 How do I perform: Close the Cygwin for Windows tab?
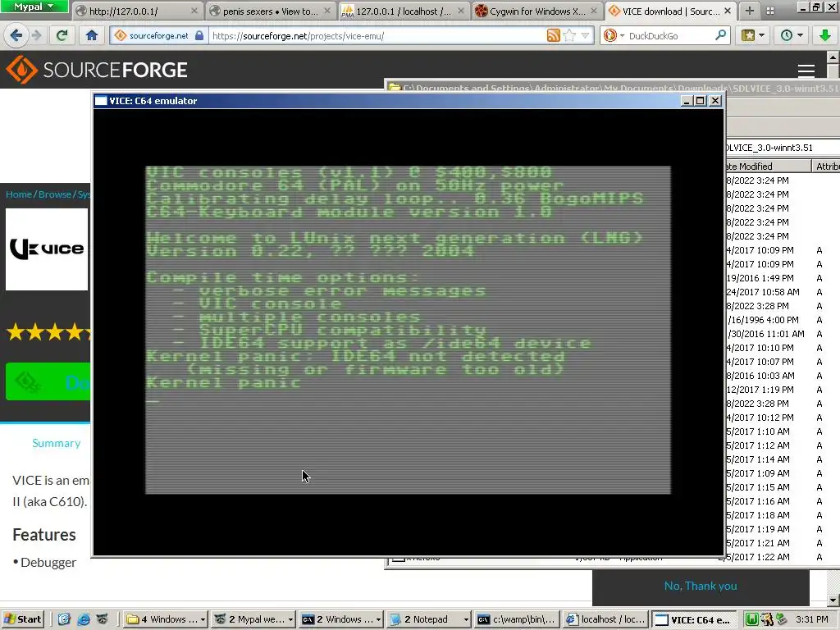pyautogui.click(x=594, y=11)
